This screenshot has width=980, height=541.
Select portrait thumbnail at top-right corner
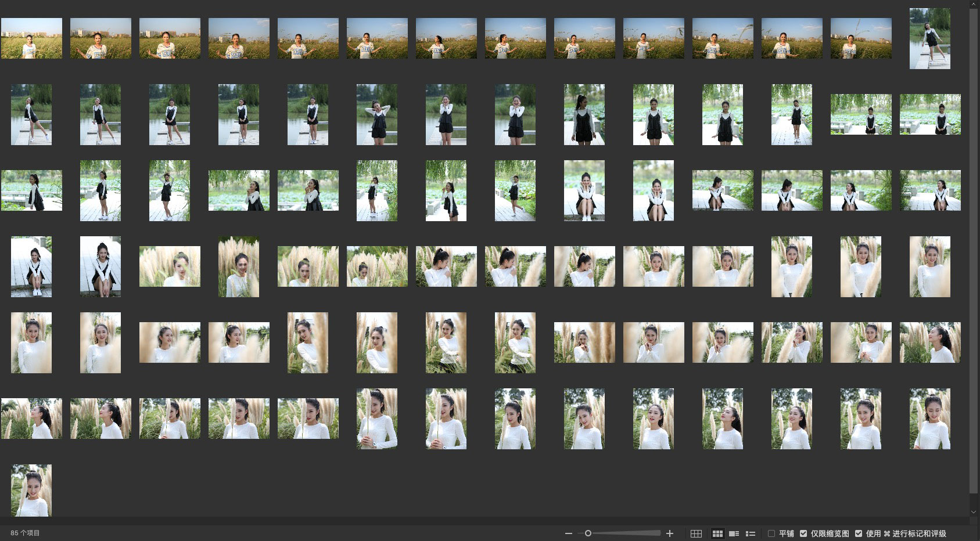(x=929, y=38)
